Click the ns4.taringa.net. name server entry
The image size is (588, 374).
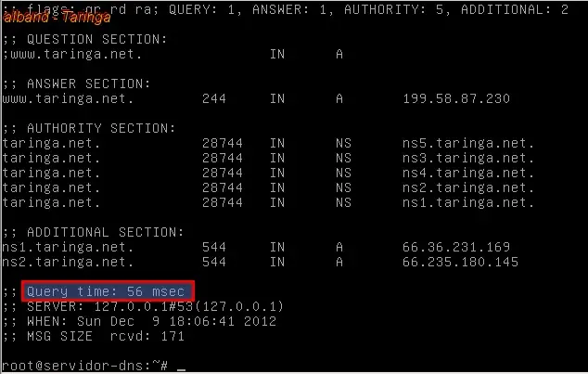tap(468, 173)
